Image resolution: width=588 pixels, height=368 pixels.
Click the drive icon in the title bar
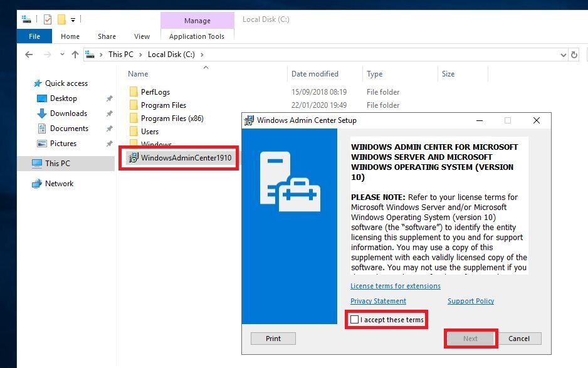point(26,19)
